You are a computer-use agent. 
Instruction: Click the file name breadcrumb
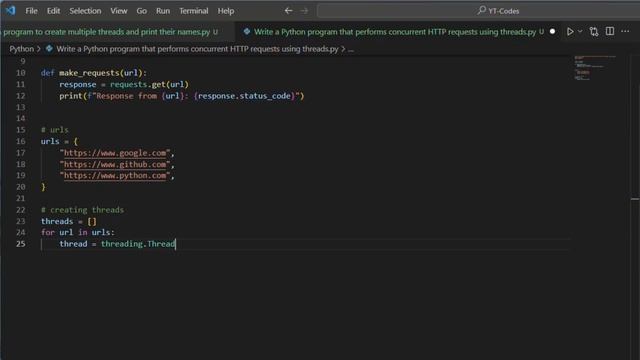point(198,49)
